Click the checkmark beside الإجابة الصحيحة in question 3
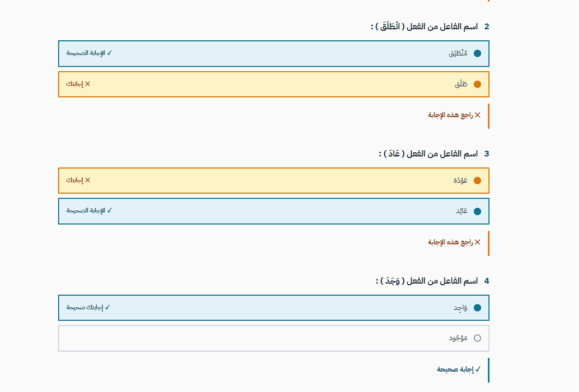 point(109,210)
